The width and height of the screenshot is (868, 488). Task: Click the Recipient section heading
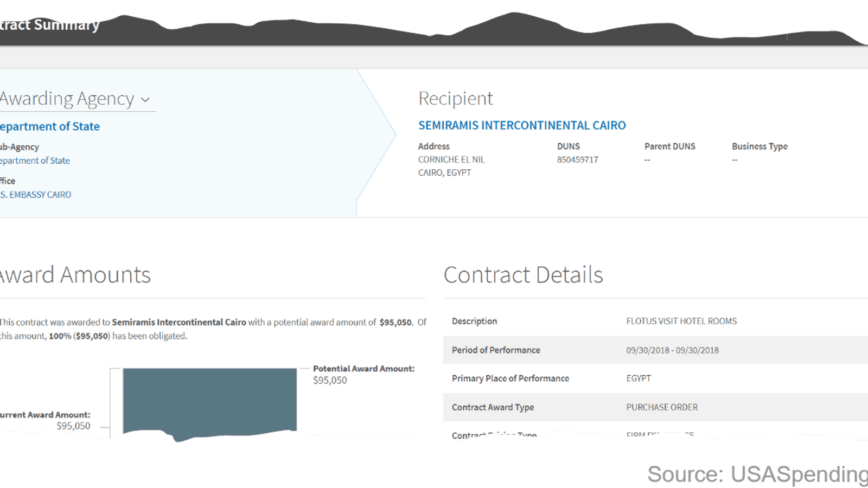pyautogui.click(x=455, y=99)
